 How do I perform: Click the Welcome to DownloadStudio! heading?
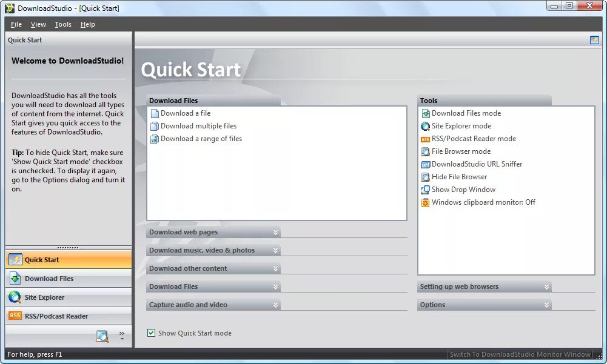coord(68,61)
